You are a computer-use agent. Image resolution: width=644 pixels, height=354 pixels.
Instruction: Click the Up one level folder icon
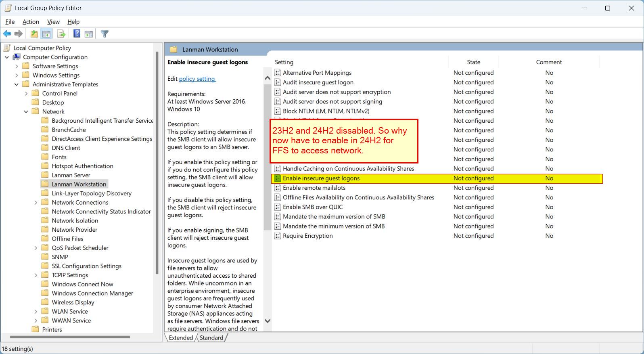(34, 34)
